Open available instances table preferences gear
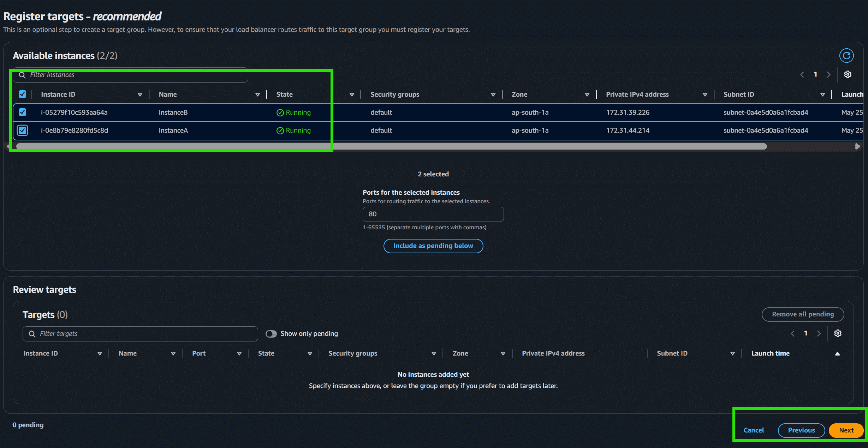The image size is (868, 448). (x=848, y=74)
